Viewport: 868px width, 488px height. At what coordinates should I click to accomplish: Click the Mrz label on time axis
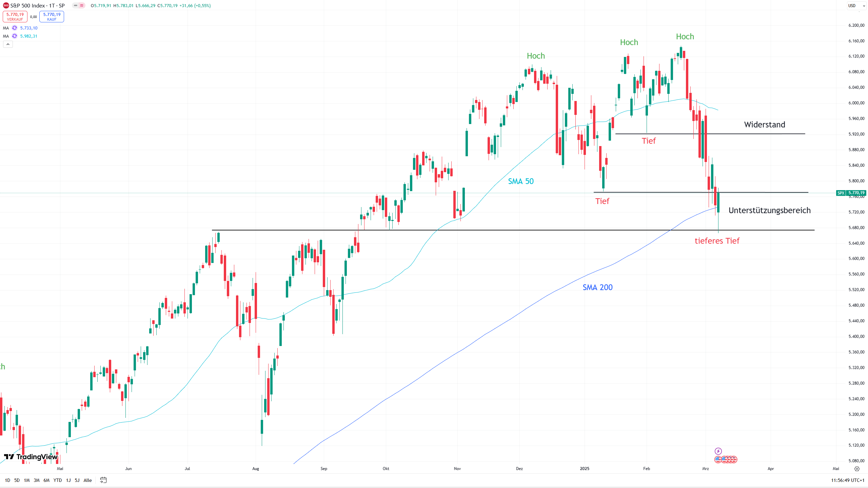pos(706,469)
